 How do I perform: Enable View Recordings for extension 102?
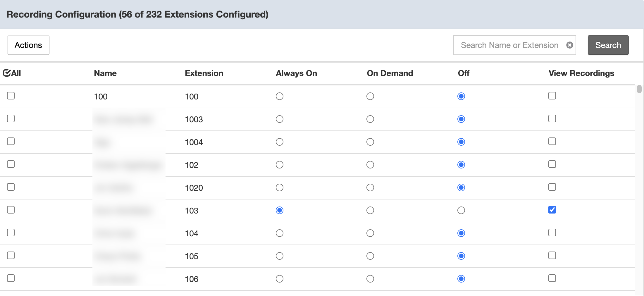(x=552, y=164)
